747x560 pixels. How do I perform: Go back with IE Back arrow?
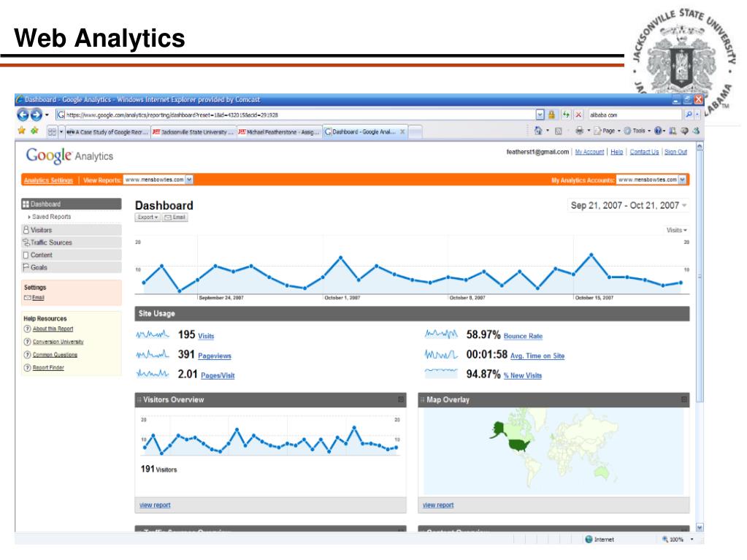(x=23, y=115)
